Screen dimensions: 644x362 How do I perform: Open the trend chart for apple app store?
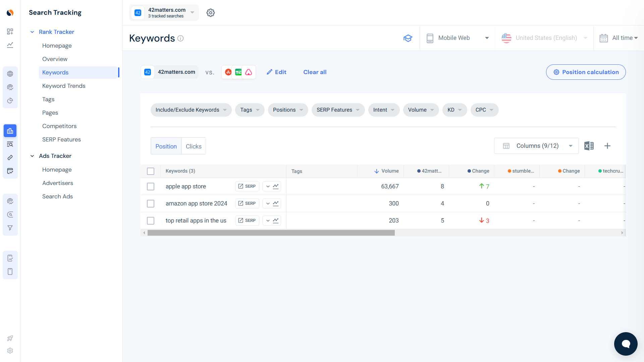tap(276, 186)
